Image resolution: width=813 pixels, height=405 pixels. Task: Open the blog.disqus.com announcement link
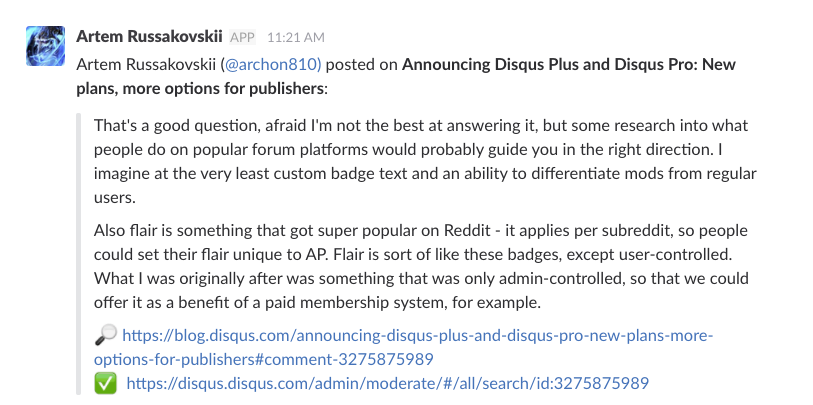pyautogui.click(x=418, y=336)
